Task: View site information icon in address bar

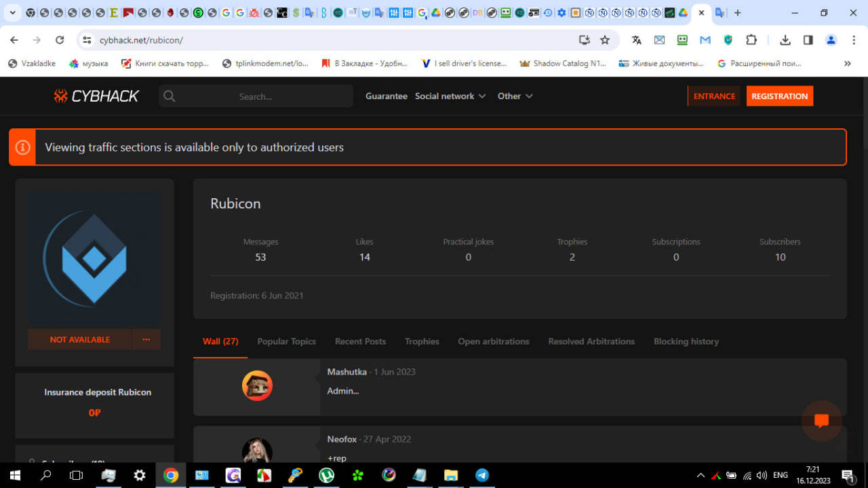Action: [87, 40]
